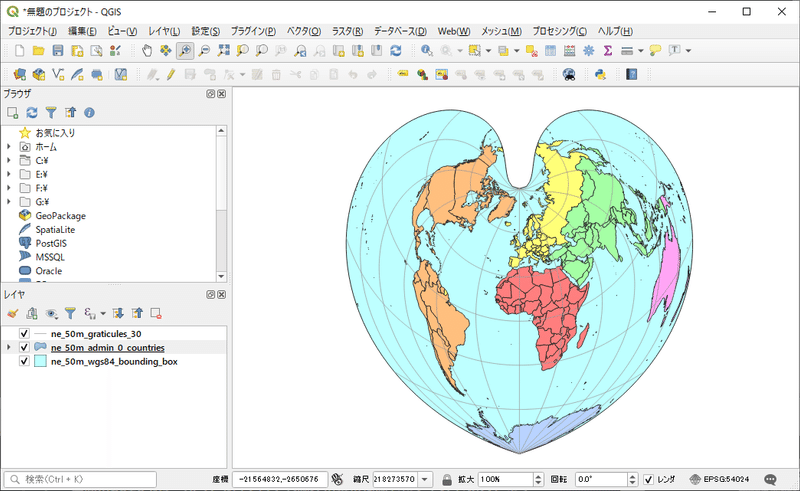The width and height of the screenshot is (800, 491).
Task: Open a project with the folder icon
Action: click(x=38, y=51)
